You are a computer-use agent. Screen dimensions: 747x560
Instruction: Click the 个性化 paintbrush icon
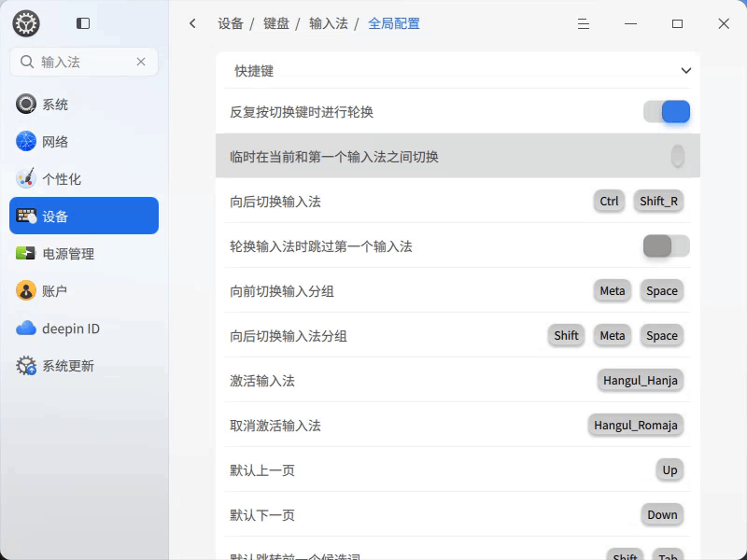[x=26, y=178]
